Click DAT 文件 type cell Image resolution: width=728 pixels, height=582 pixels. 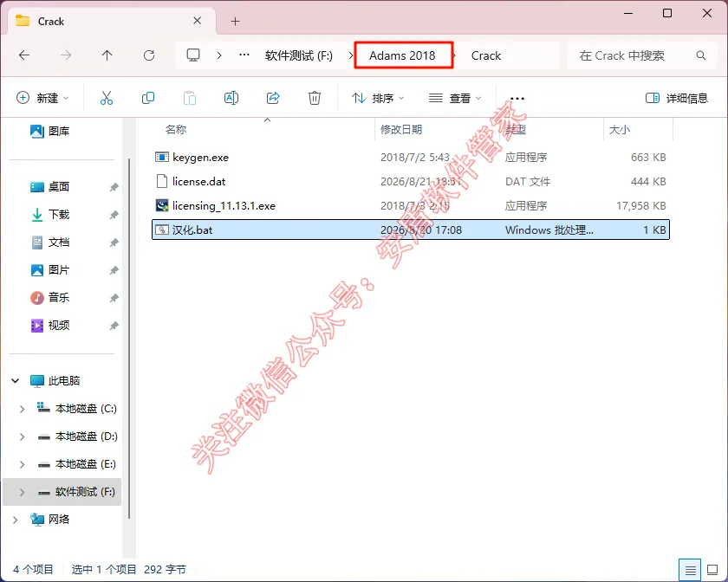tap(528, 182)
